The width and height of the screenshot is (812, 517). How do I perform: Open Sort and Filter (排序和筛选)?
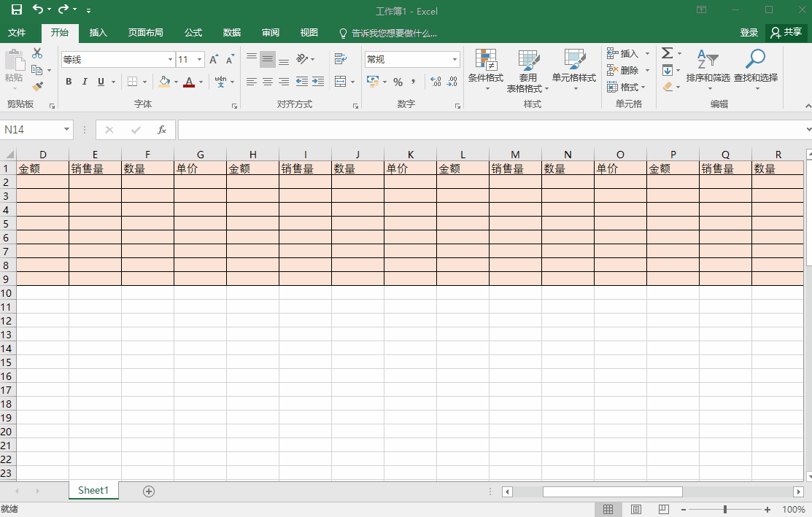[x=708, y=70]
